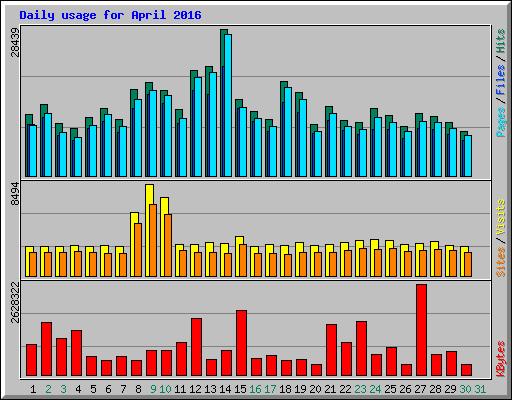Click day 15 on the x-axis
This screenshot has width=512, height=400.
click(x=240, y=389)
